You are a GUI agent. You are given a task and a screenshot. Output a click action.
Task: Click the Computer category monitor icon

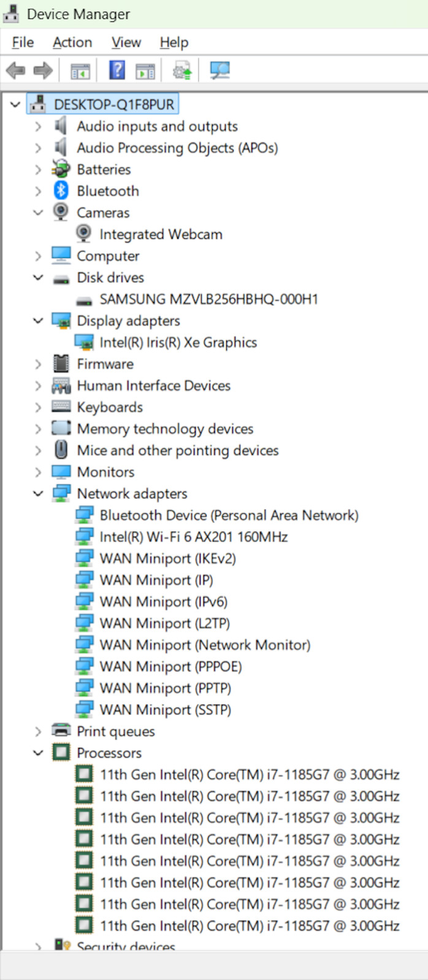[61, 255]
